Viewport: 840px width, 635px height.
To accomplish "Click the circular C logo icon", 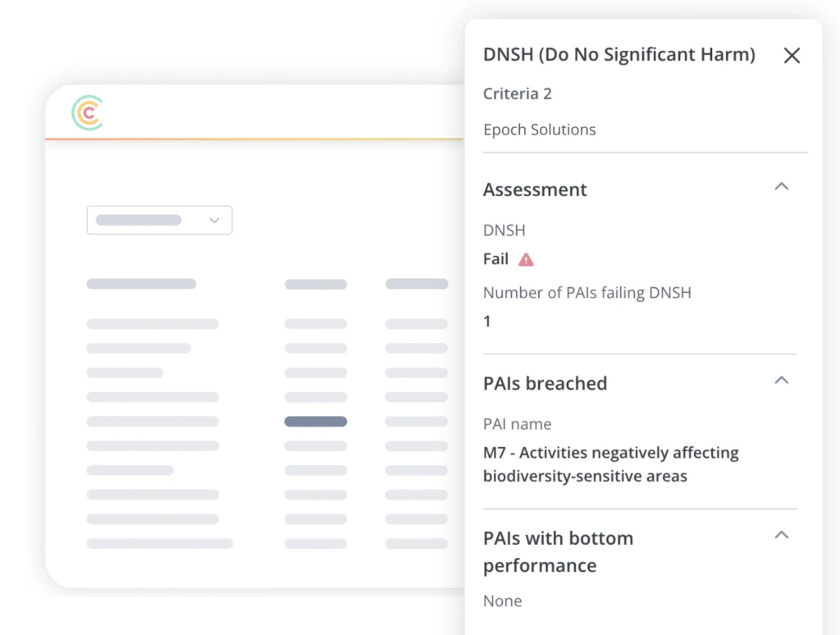I will (87, 113).
